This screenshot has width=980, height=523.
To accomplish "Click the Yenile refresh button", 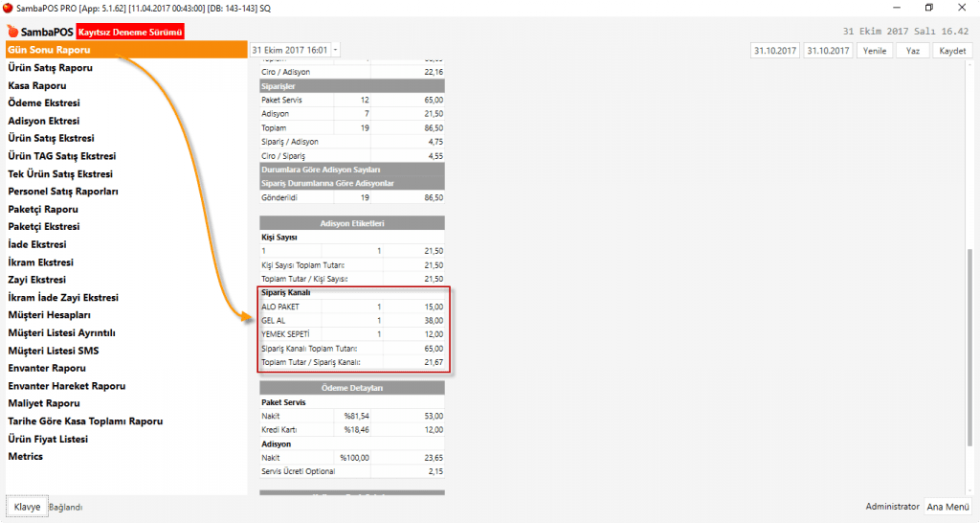I will (x=875, y=51).
